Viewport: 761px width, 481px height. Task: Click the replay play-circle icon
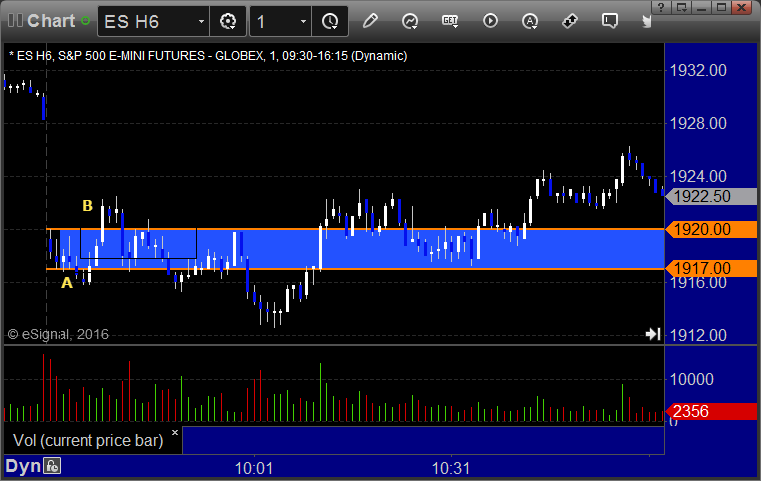click(490, 21)
